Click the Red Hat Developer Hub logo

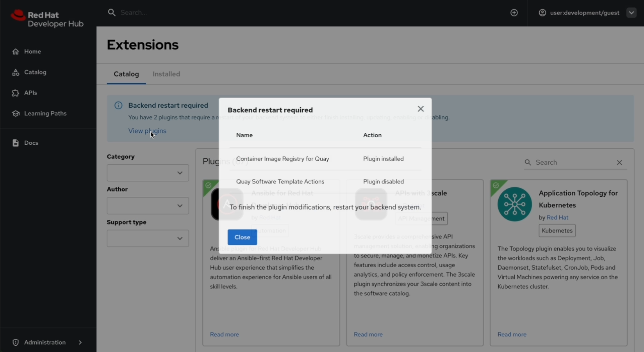pos(47,18)
